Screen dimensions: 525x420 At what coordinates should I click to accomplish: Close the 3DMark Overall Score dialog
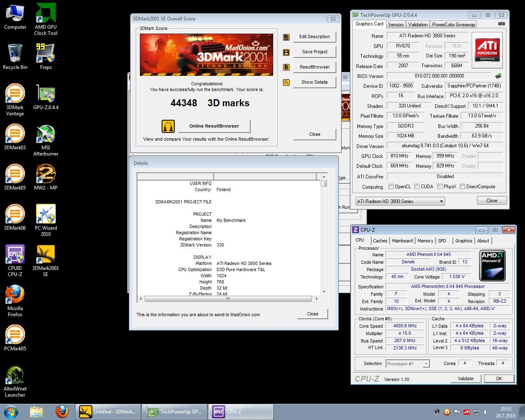click(315, 135)
